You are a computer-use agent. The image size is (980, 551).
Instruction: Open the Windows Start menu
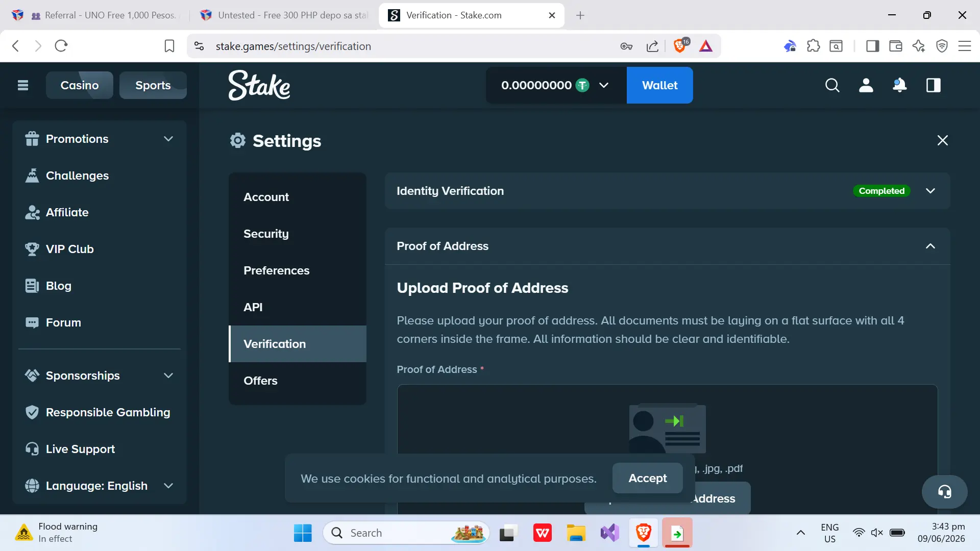pyautogui.click(x=303, y=533)
